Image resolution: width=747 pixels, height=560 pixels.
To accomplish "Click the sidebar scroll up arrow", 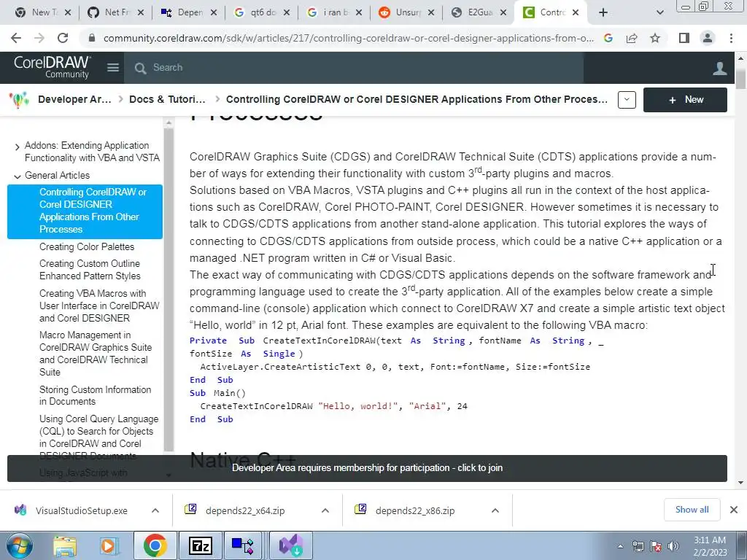I will [x=169, y=123].
